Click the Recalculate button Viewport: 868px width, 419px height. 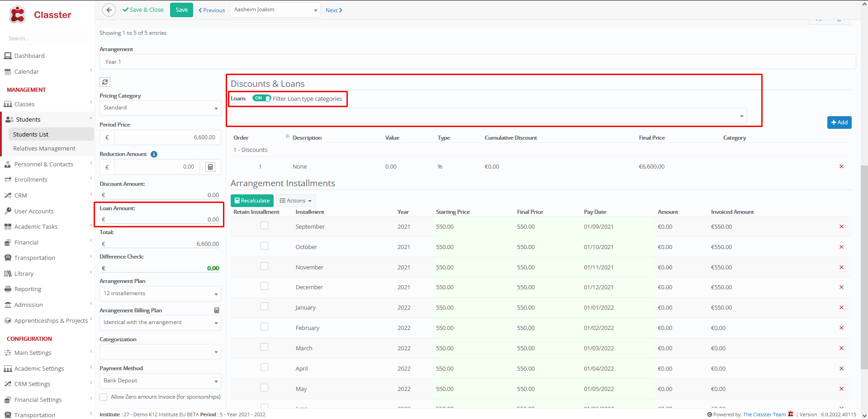click(x=252, y=201)
